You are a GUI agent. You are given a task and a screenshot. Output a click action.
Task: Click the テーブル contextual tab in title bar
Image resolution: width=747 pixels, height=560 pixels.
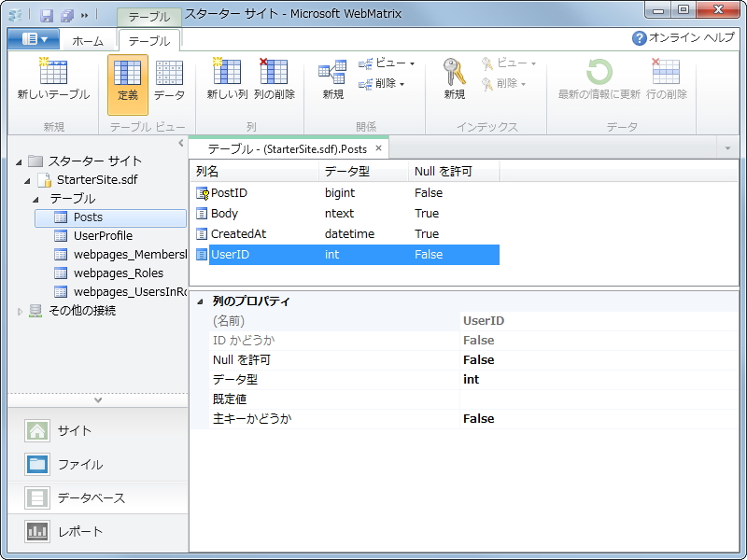pos(148,17)
